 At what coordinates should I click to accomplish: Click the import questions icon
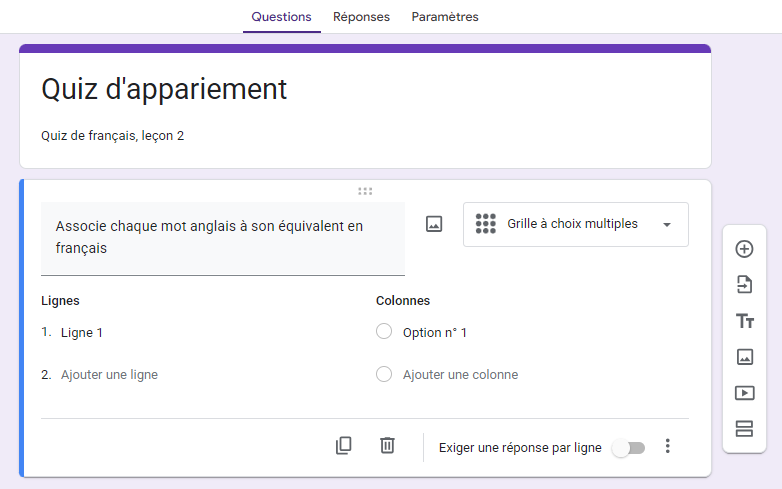(x=744, y=285)
